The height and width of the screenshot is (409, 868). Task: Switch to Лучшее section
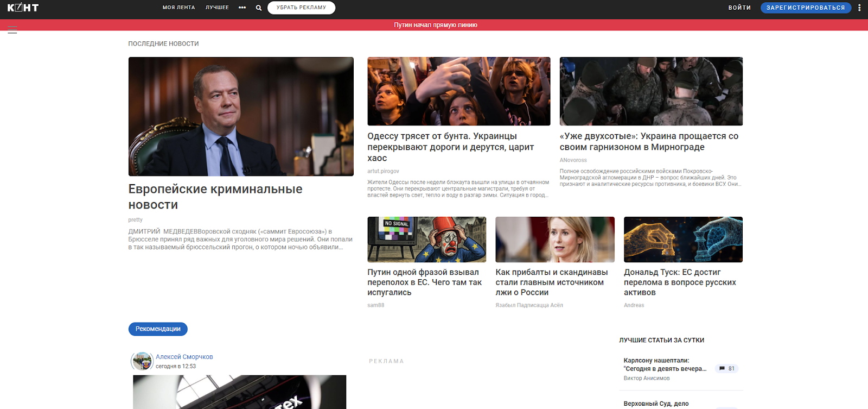pyautogui.click(x=217, y=8)
